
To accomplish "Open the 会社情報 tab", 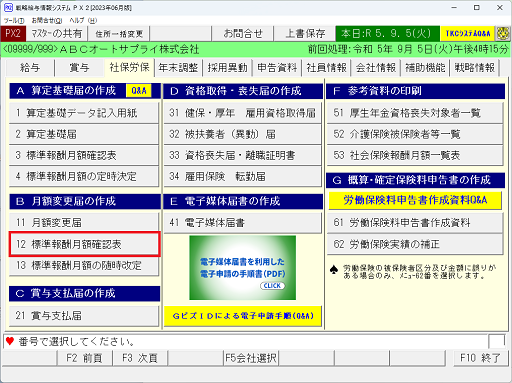I will click(376, 68).
